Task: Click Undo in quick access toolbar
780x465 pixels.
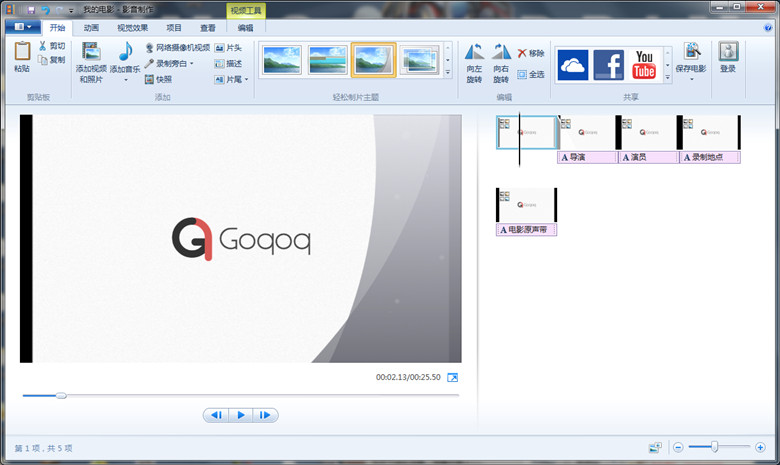Action: (x=45, y=10)
